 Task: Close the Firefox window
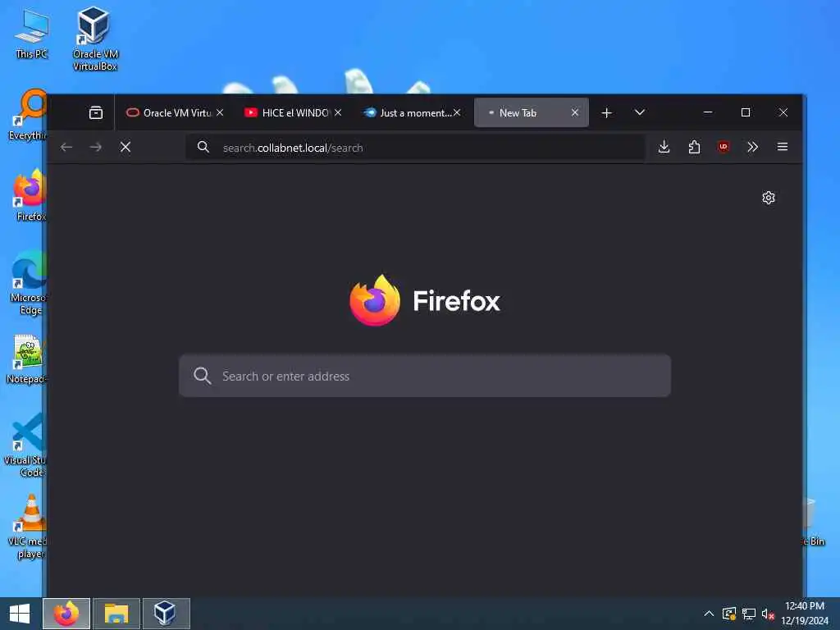point(783,112)
